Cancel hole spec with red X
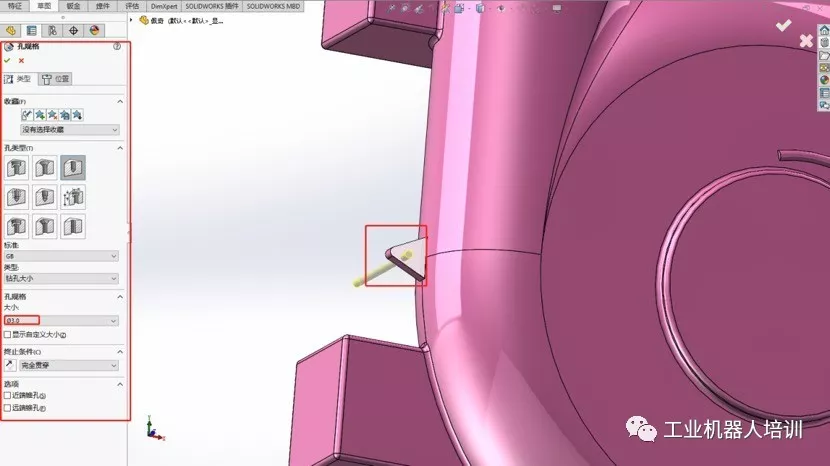Screen dimensions: 830x466 21,60
